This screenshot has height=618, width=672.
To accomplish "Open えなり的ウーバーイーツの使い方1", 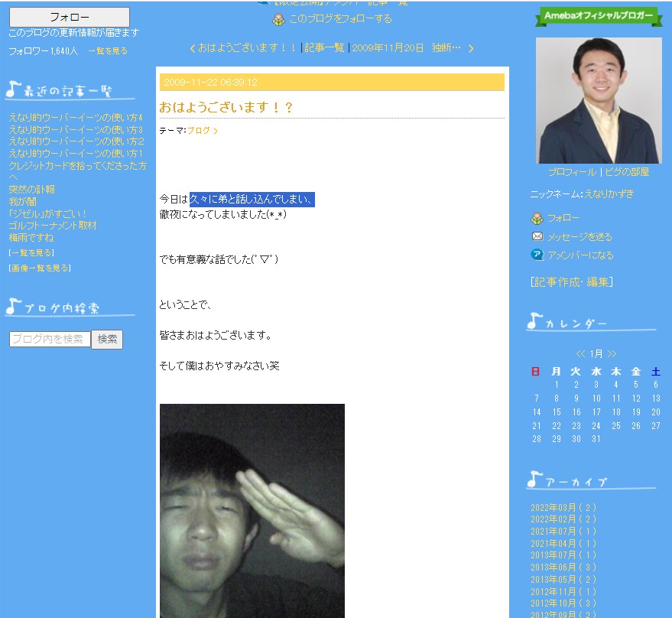I will [76, 154].
